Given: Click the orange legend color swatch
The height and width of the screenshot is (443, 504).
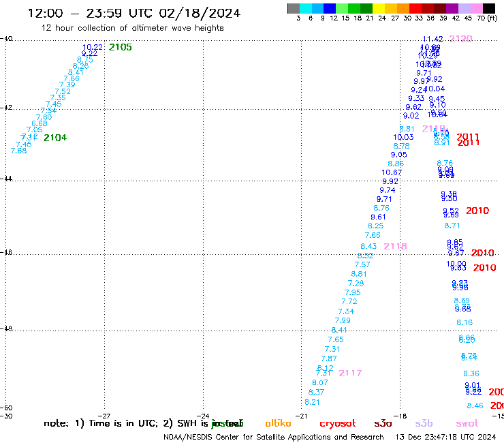Looking at the screenshot, I should tap(403, 8).
